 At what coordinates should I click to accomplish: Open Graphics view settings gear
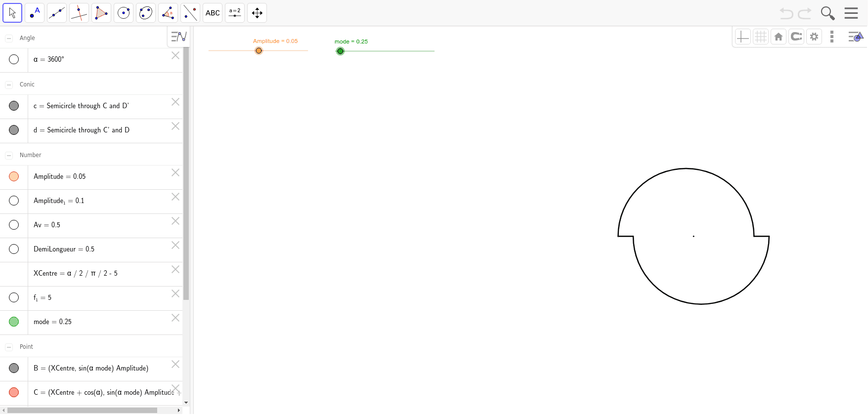814,37
